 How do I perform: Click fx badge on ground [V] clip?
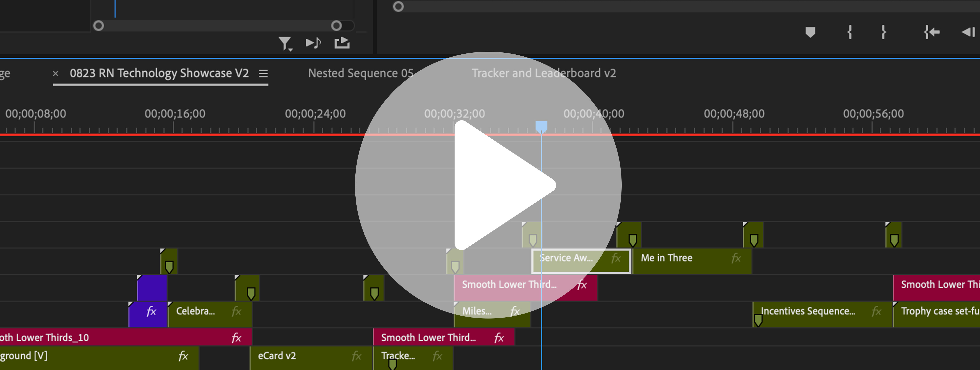[x=183, y=356]
